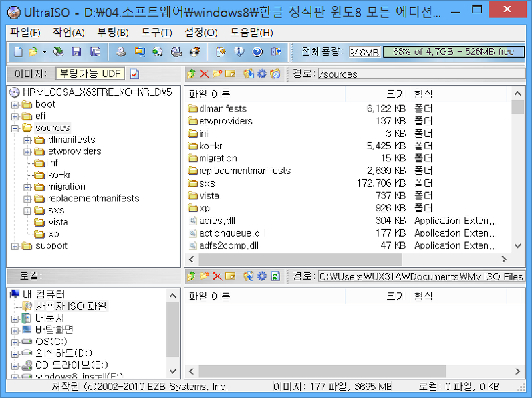Click the 파일 이름 column header in image list
532x398 pixels.
click(265, 94)
